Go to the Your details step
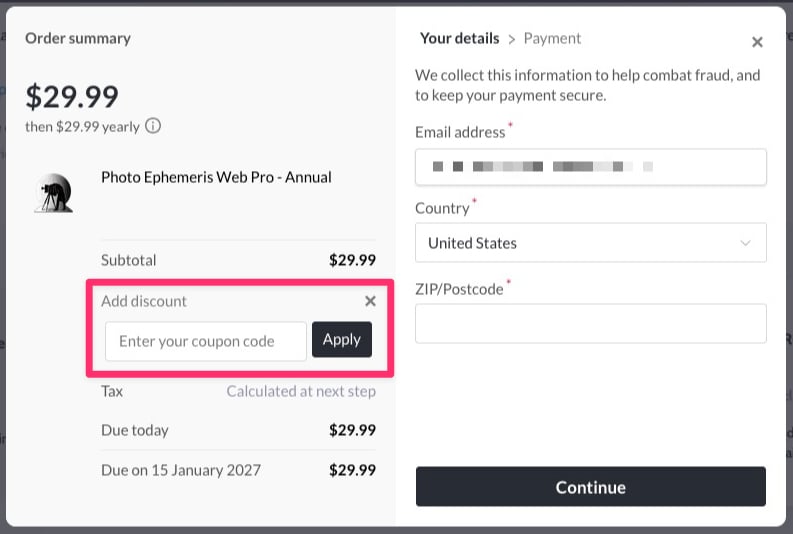This screenshot has height=534, width=793. [x=459, y=38]
